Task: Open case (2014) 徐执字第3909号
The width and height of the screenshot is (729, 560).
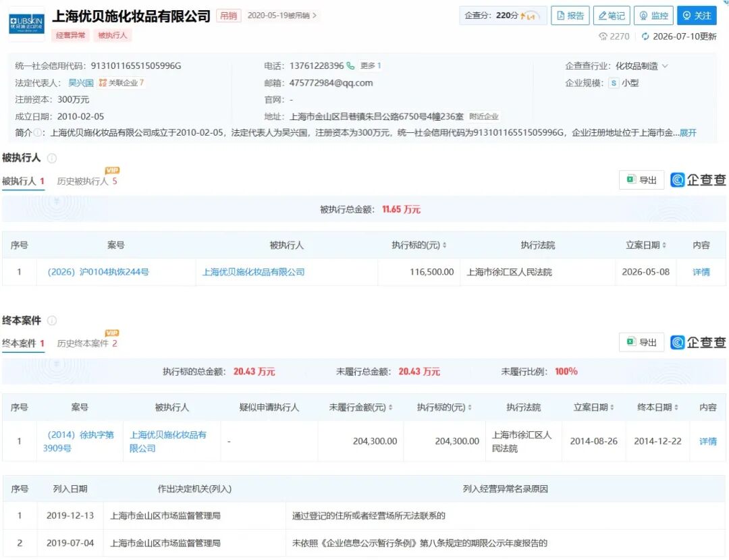Action: click(x=78, y=441)
